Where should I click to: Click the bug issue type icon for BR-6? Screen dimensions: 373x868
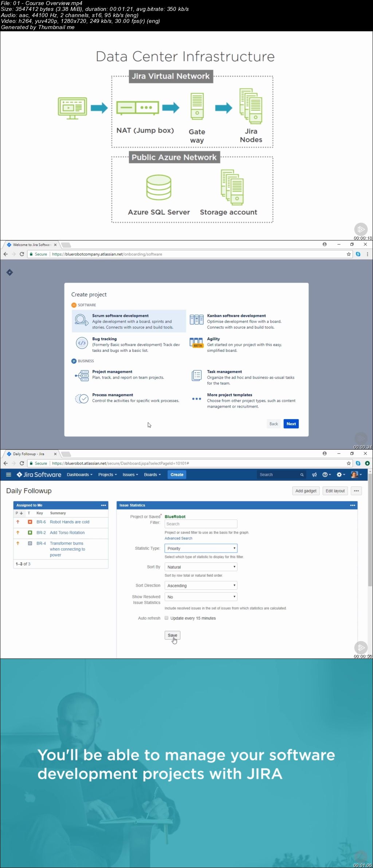tap(30, 522)
